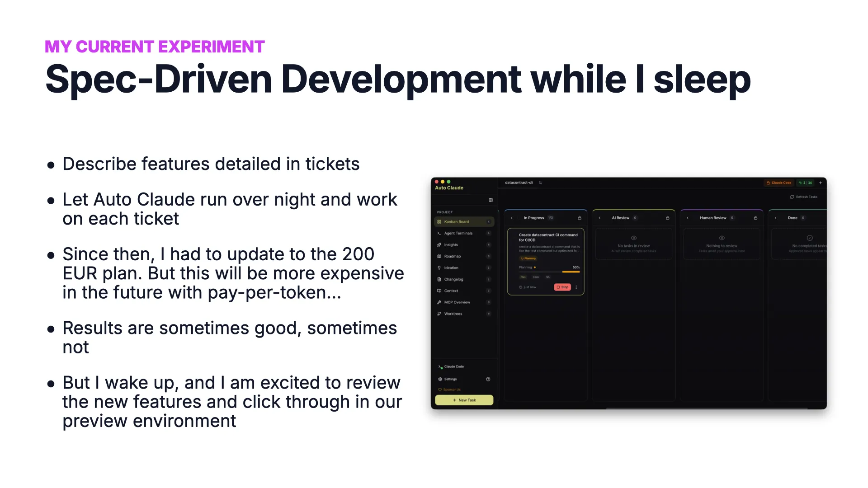Toggle the lock on the Human Review column
Screen dimensions: 868x488
(755, 218)
